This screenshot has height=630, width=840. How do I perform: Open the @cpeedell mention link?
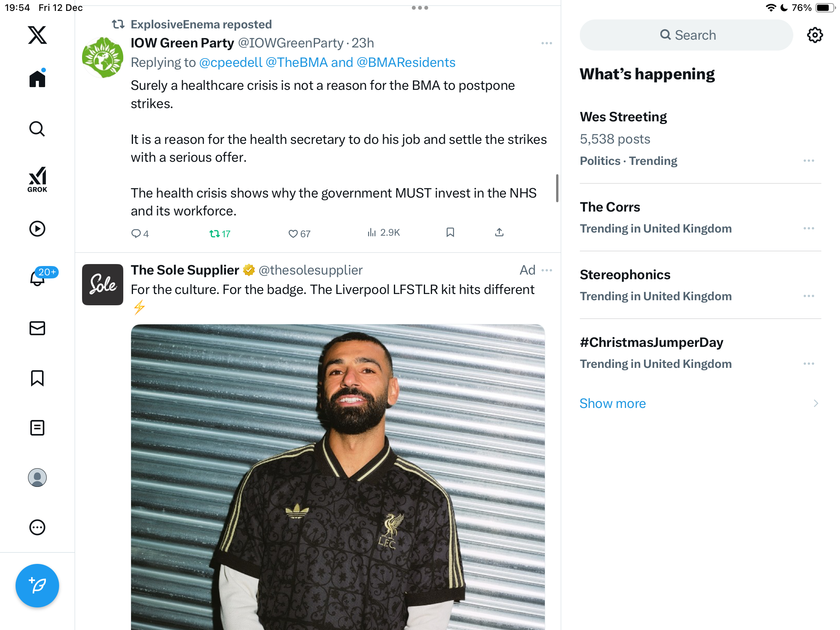[231, 62]
